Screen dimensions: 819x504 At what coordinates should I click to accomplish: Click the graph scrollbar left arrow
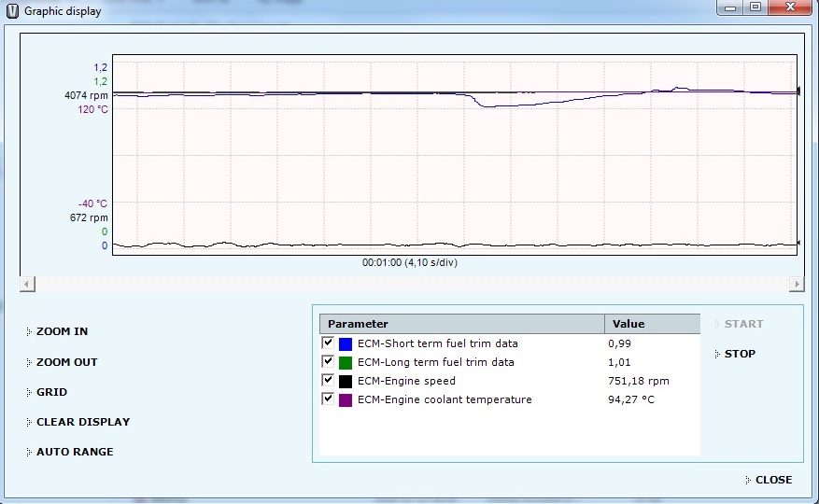pyautogui.click(x=26, y=284)
